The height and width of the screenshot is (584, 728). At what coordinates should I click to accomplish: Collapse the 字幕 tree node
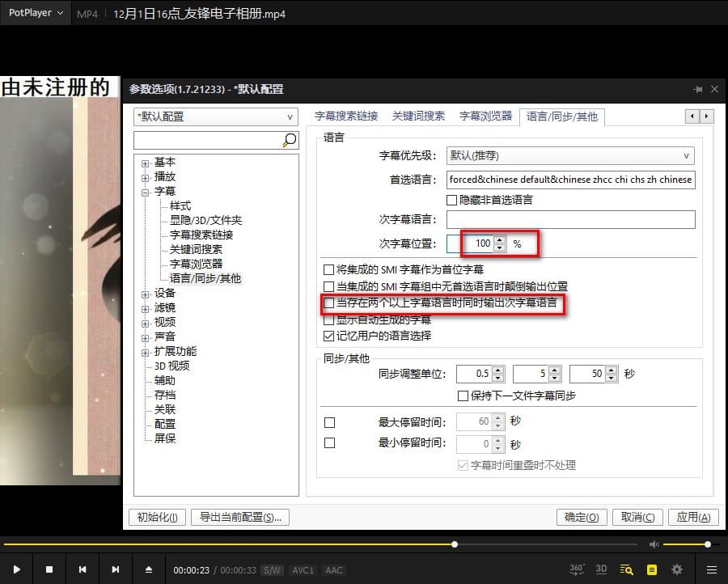coord(146,193)
